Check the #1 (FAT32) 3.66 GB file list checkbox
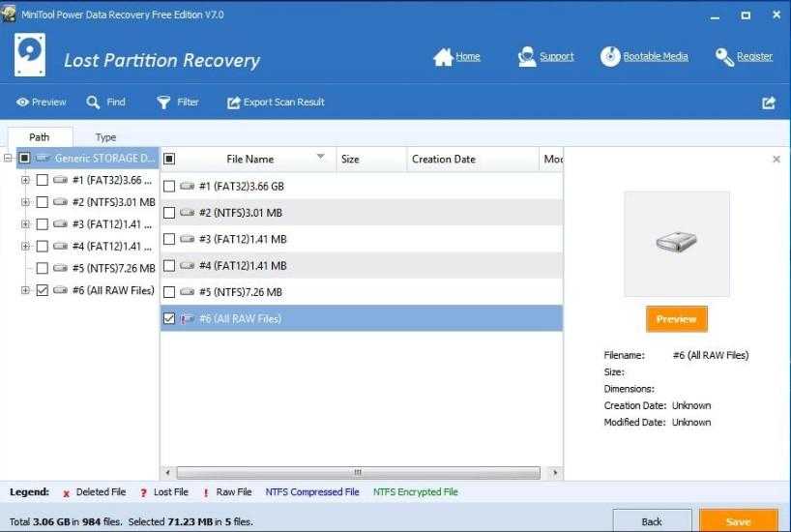791x532 pixels. point(170,186)
